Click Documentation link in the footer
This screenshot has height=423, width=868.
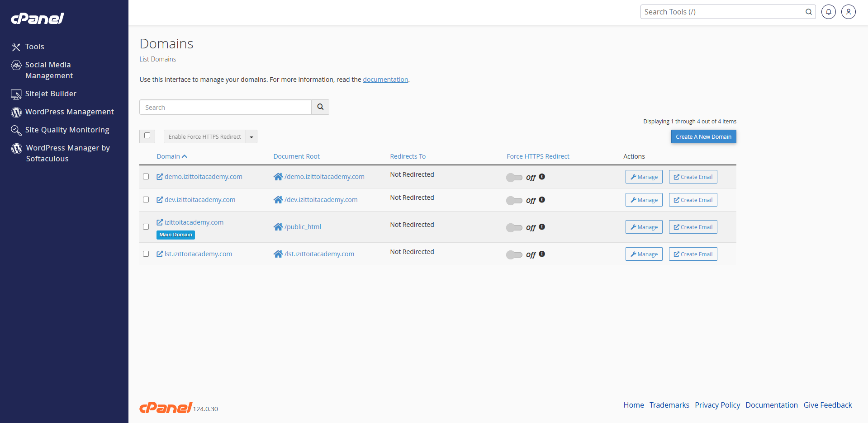[772, 405]
